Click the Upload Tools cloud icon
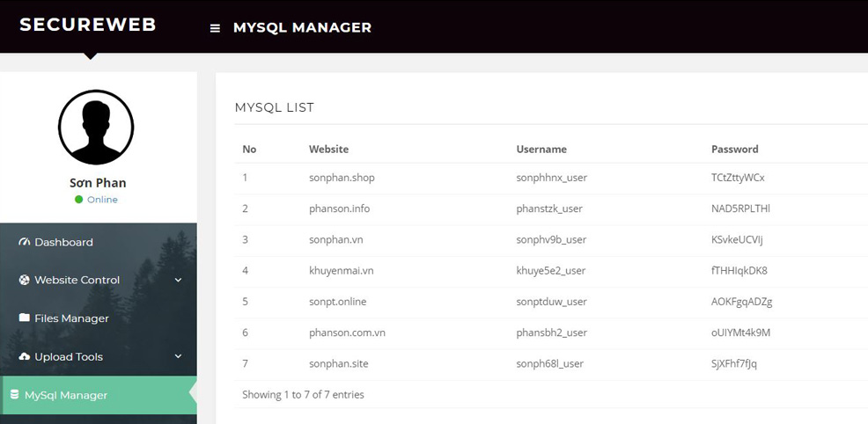Screen dimensions: 868x424 [25, 356]
